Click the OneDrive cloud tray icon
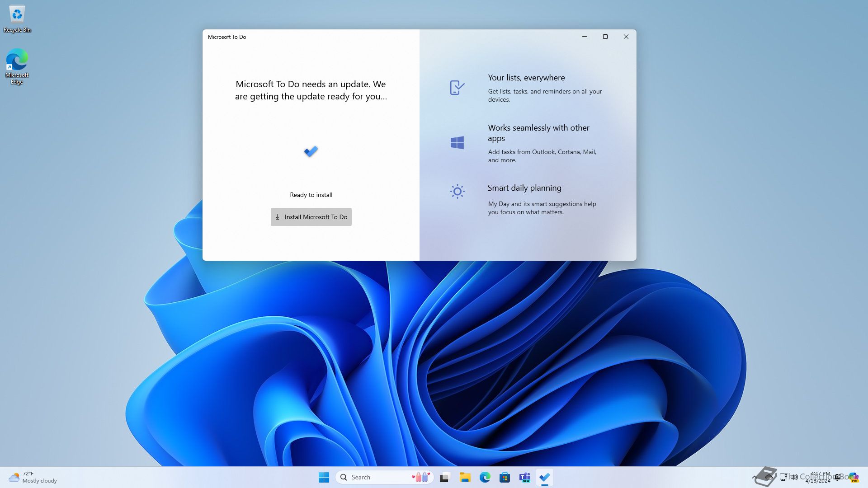This screenshot has width=868, height=488. point(769,477)
